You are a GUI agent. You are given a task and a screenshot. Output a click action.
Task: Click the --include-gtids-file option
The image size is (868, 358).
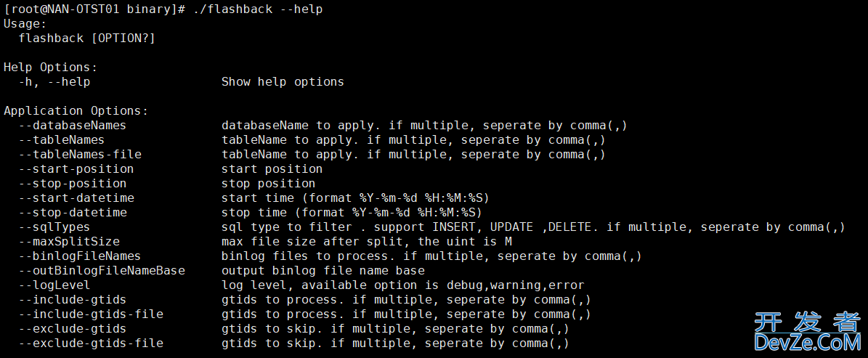tap(91, 314)
